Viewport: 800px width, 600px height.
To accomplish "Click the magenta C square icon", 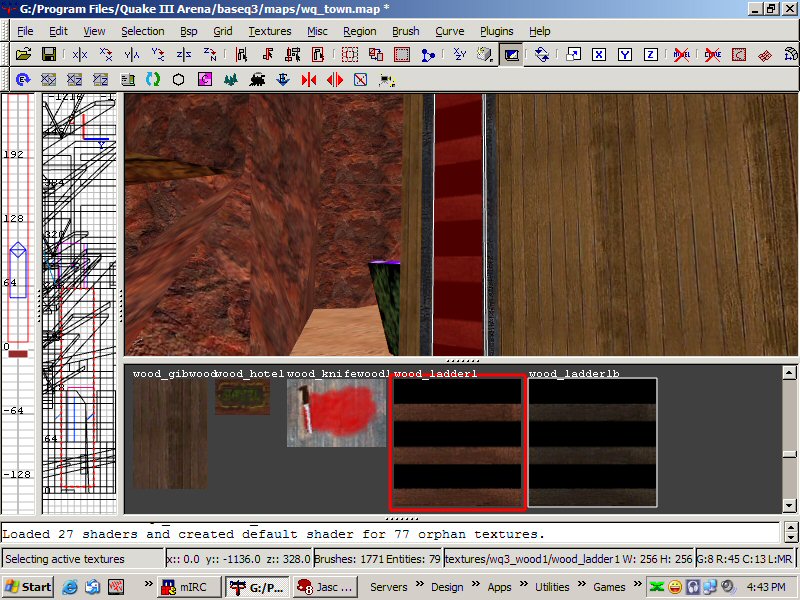I will [x=205, y=80].
